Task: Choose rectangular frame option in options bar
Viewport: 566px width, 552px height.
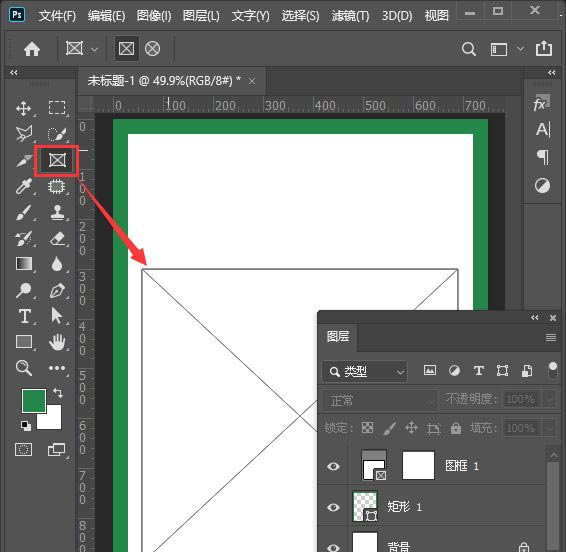Action: tap(126, 48)
